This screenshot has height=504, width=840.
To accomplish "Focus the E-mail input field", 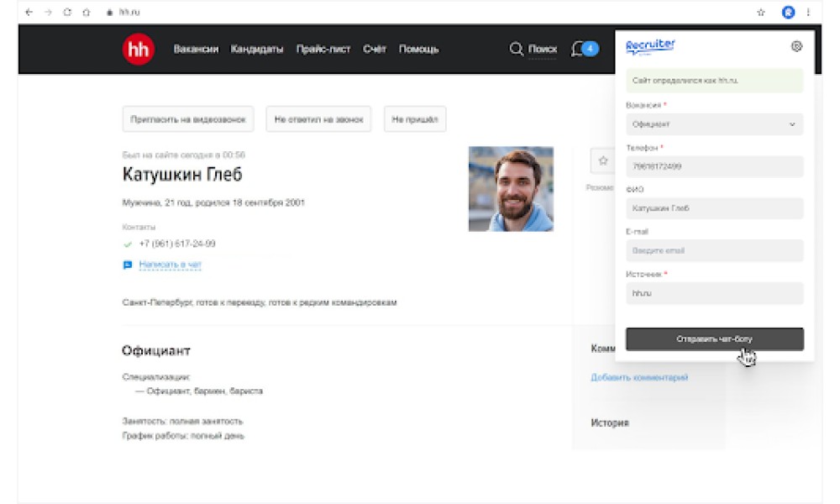I will point(715,250).
